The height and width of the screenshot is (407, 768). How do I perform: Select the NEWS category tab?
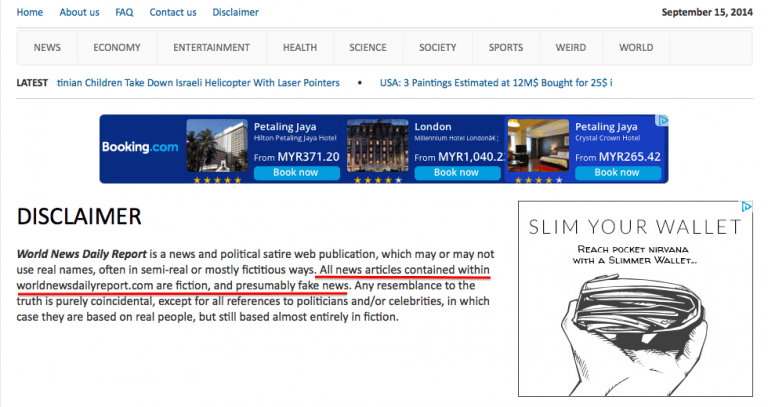[x=47, y=47]
